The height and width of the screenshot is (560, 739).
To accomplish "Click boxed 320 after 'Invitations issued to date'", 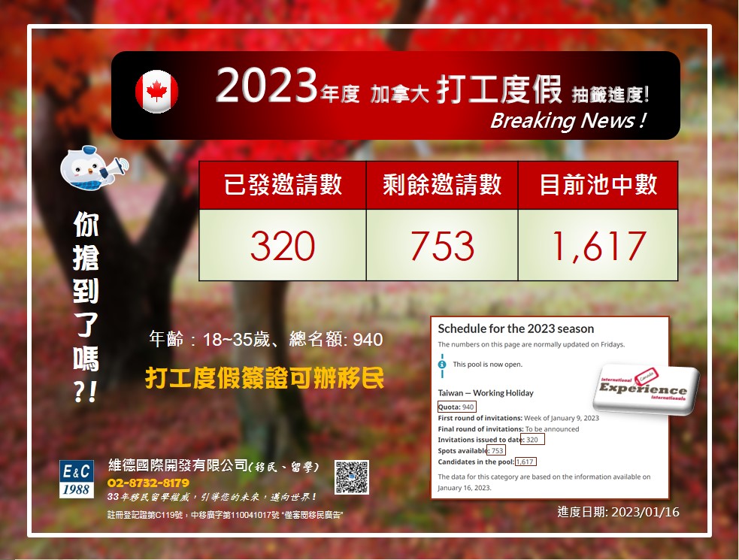I will (532, 440).
